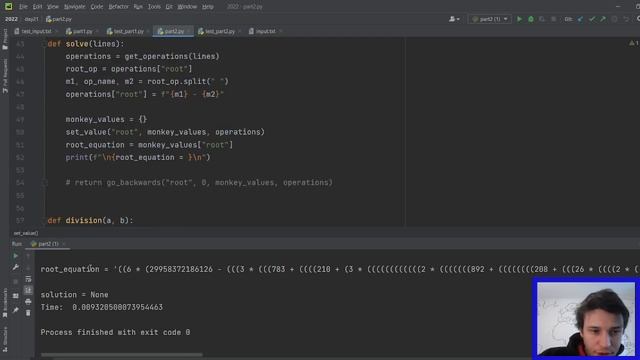
Task: Switch to part1.py editor tab
Action: (x=82, y=31)
